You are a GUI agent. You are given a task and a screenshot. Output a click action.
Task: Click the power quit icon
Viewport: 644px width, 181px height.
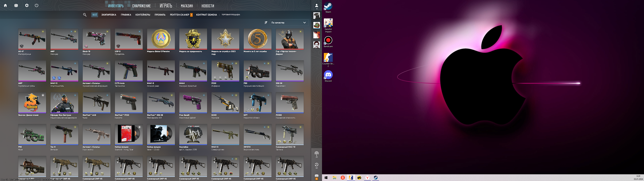(37, 6)
